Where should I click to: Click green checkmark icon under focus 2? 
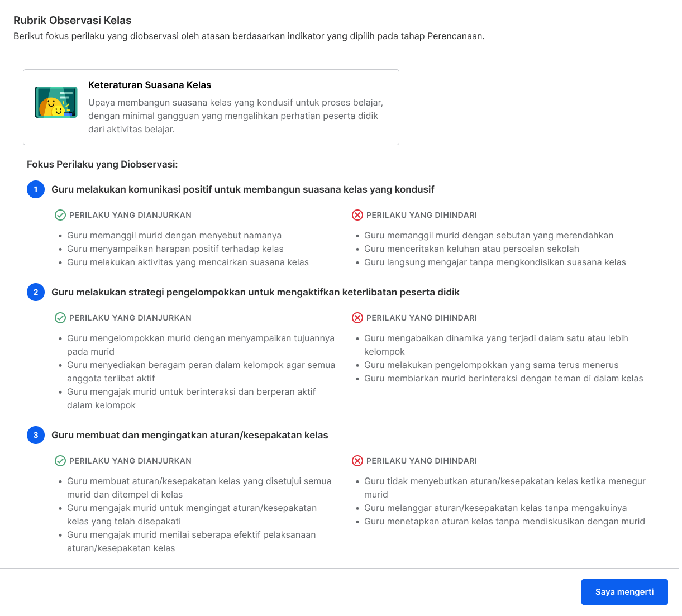pyautogui.click(x=60, y=318)
